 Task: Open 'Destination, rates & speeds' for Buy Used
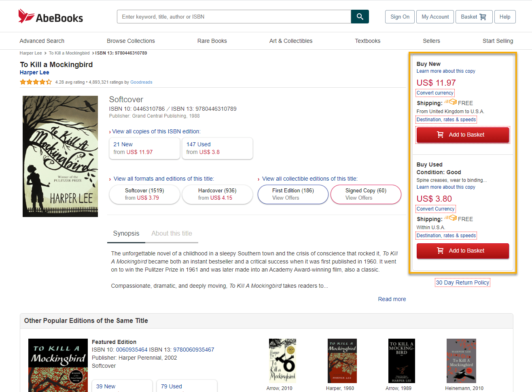coord(446,235)
